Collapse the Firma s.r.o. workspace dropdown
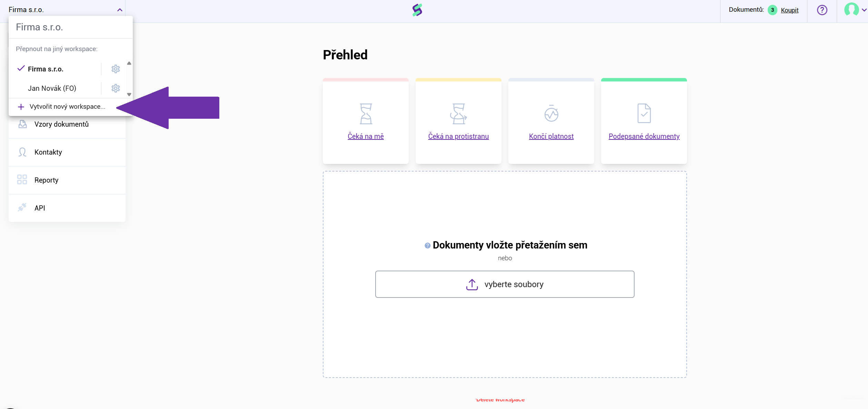 (x=120, y=10)
